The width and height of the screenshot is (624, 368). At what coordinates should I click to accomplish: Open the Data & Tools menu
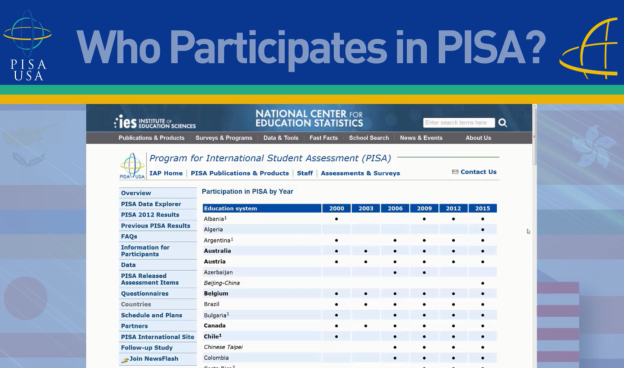coord(281,138)
